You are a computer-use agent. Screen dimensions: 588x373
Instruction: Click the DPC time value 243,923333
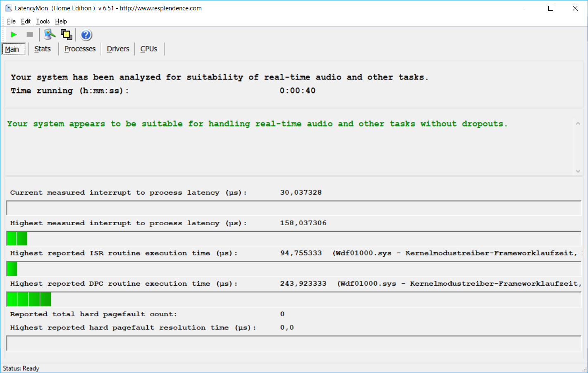pyautogui.click(x=303, y=284)
